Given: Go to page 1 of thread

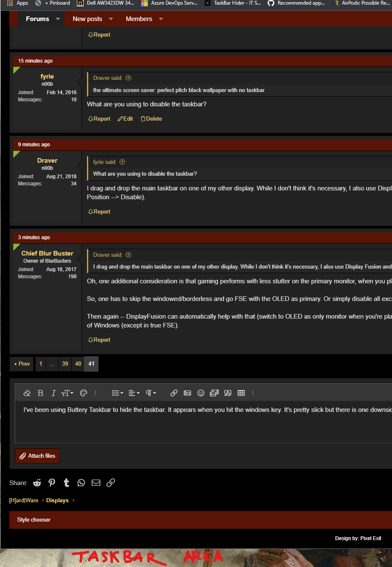Looking at the screenshot, I should (x=41, y=364).
